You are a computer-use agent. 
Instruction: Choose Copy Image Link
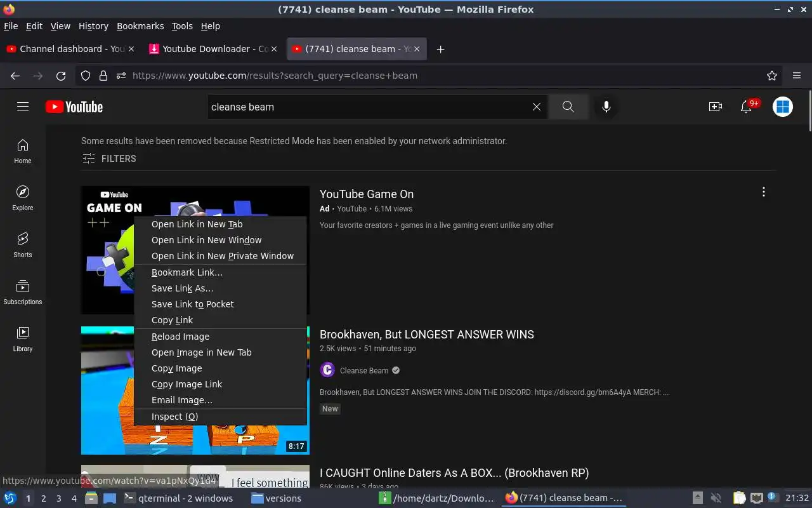(x=221, y=384)
